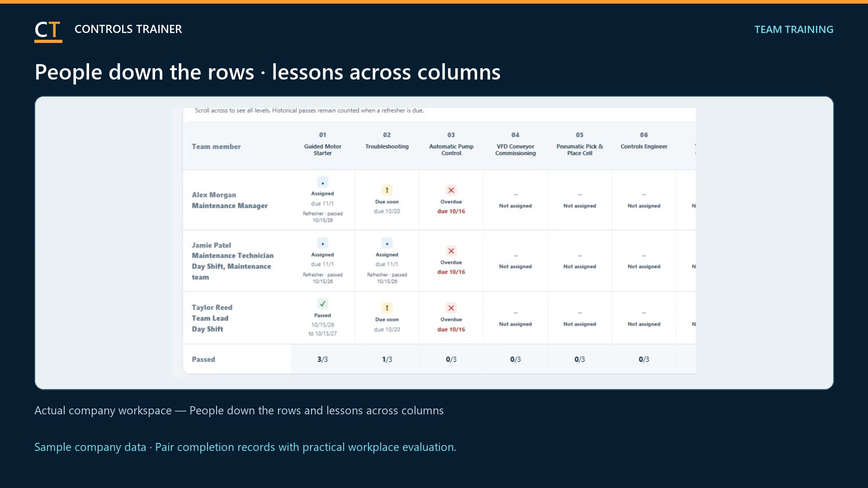Click the 3/3 passed count

[x=322, y=359]
